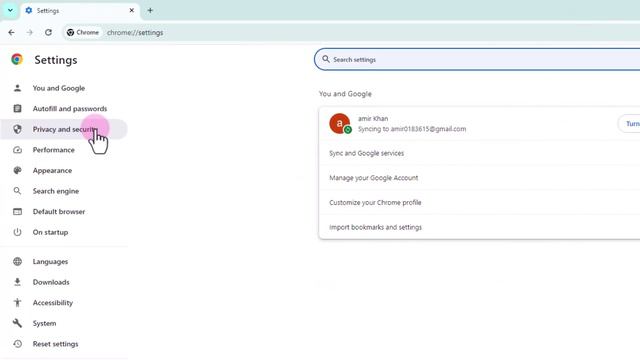
Task: Click the accessibility figure icon
Action: click(x=17, y=302)
